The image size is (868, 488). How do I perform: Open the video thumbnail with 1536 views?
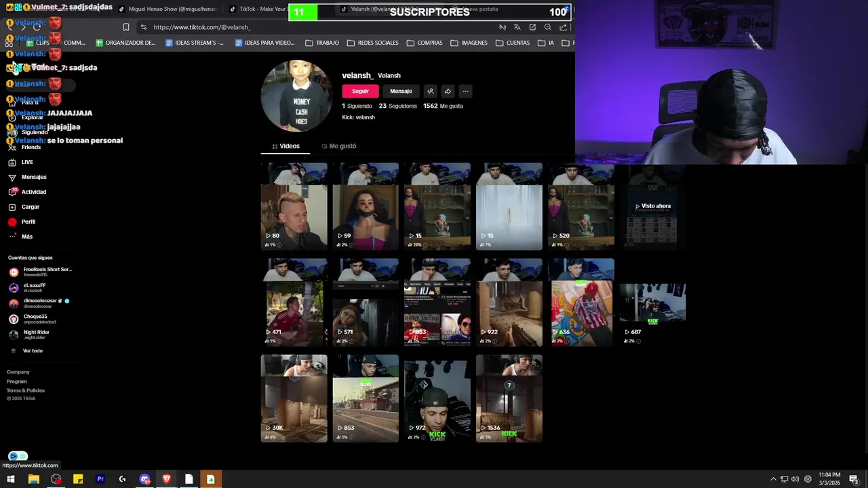click(509, 399)
